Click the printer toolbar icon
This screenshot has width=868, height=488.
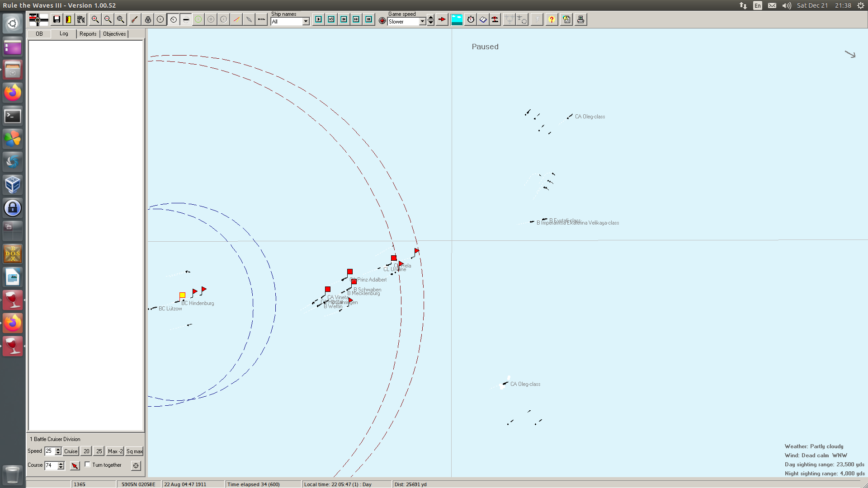pyautogui.click(x=581, y=19)
